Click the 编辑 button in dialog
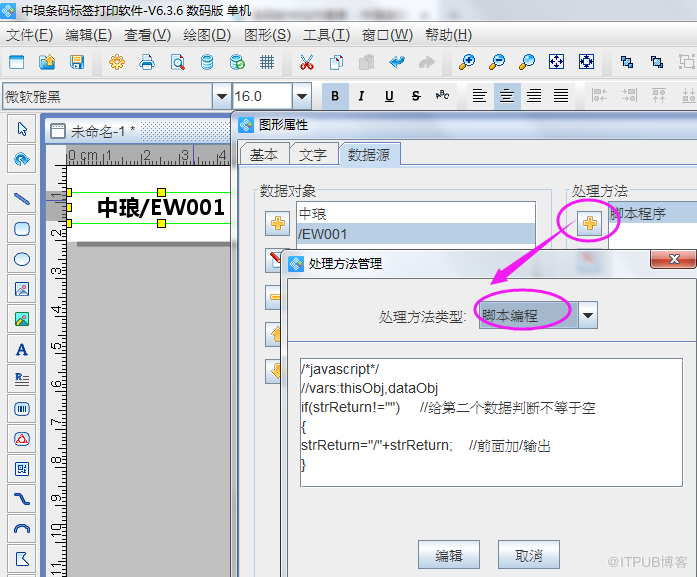 click(x=449, y=555)
